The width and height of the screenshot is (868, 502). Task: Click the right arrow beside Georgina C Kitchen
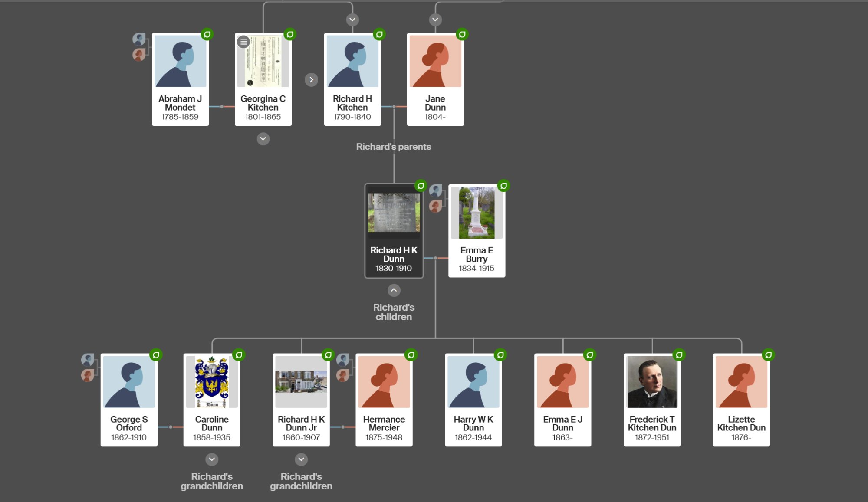point(312,79)
